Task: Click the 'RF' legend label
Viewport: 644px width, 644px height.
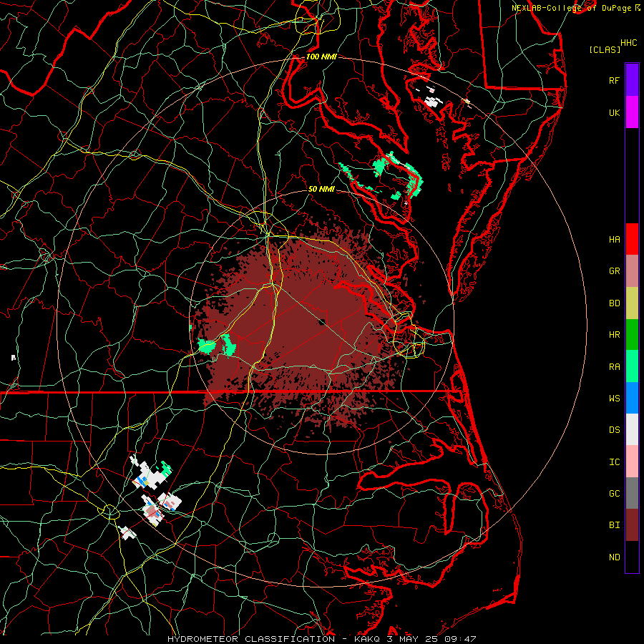Action: (x=614, y=81)
